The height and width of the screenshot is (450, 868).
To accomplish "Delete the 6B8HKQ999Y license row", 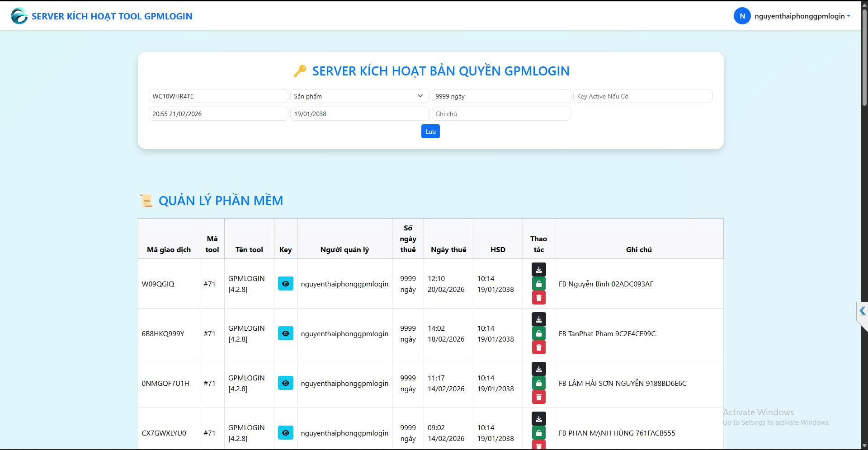I will 538,347.
